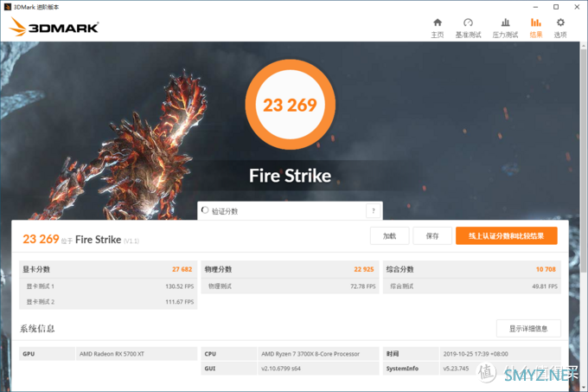Open the 压力测试 stress test icon
The height and width of the screenshot is (392, 588).
(x=504, y=27)
